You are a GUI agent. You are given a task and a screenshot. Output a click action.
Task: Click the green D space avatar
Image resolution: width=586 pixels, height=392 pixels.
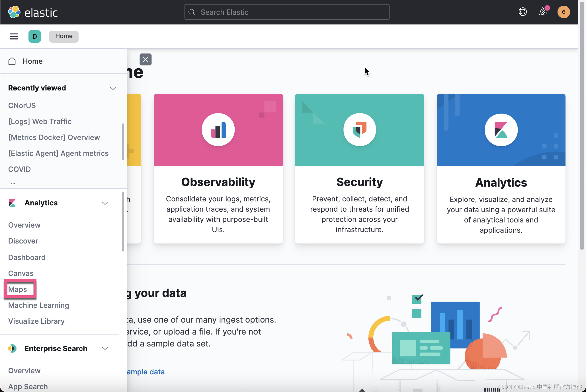pyautogui.click(x=35, y=36)
